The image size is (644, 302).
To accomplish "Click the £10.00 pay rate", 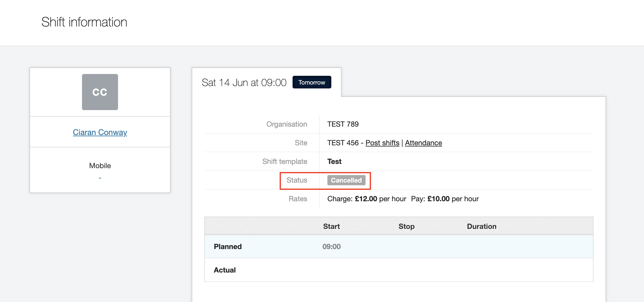I will pyautogui.click(x=438, y=199).
